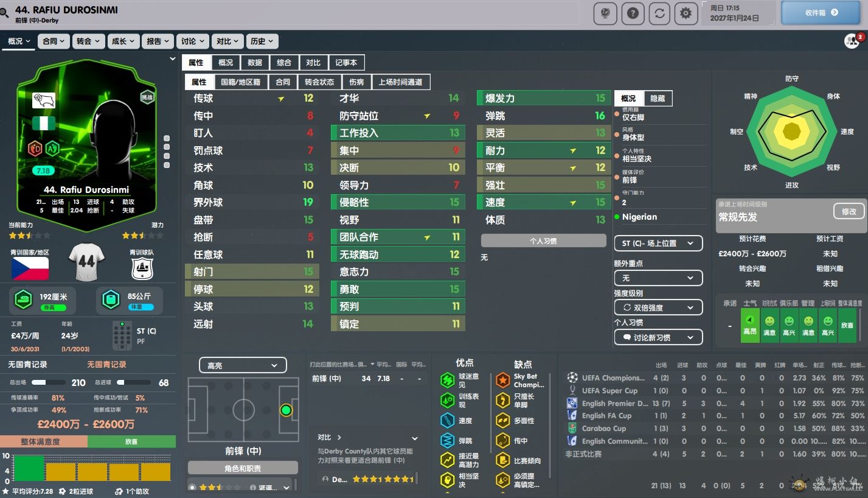Click the Derby ram club badge on card
This screenshot has height=498, width=868.
[x=44, y=100]
